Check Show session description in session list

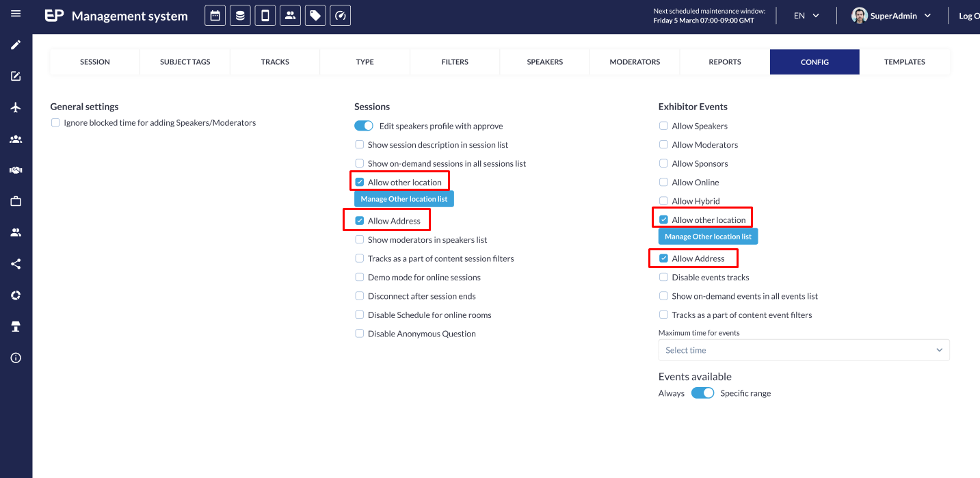click(x=360, y=145)
